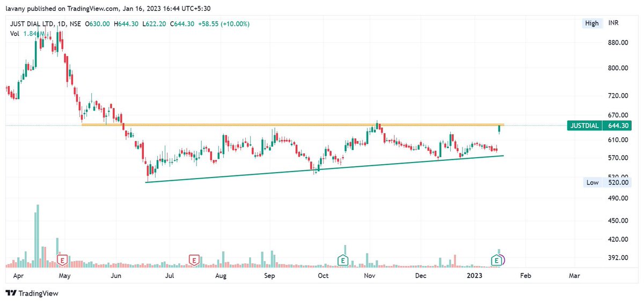The height and width of the screenshot is (303, 644).
Task: Click the Feb label on time axis
Action: (525, 275)
